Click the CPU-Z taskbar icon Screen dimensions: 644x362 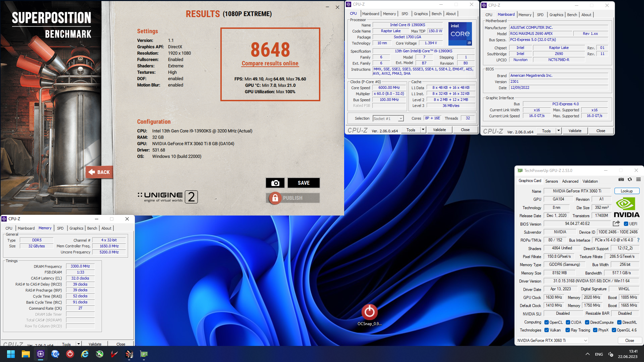41,354
